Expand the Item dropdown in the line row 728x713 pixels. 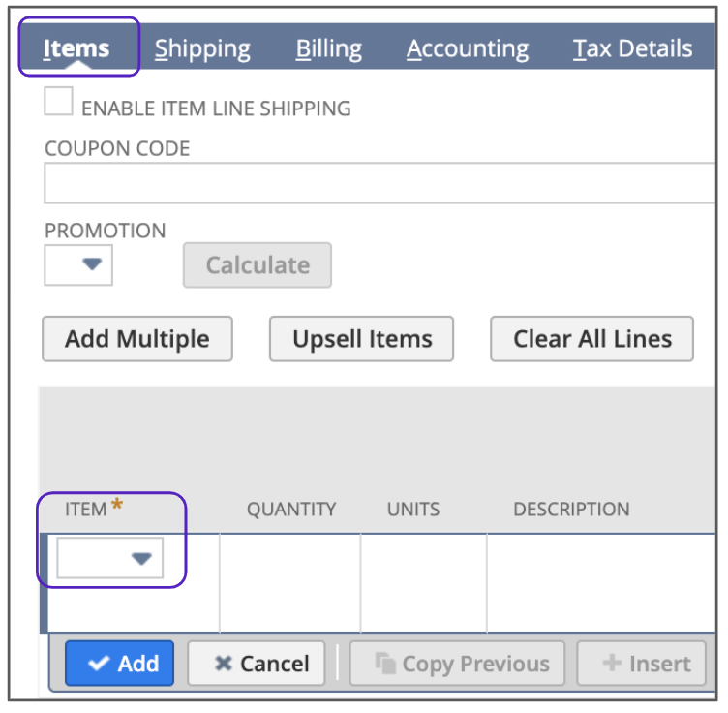[x=141, y=558]
